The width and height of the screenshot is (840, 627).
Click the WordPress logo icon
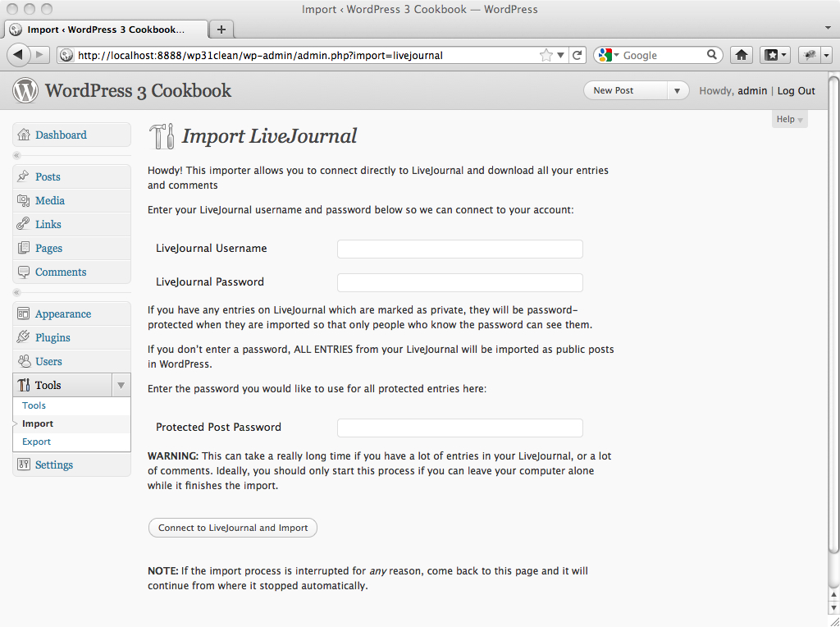pyautogui.click(x=25, y=90)
